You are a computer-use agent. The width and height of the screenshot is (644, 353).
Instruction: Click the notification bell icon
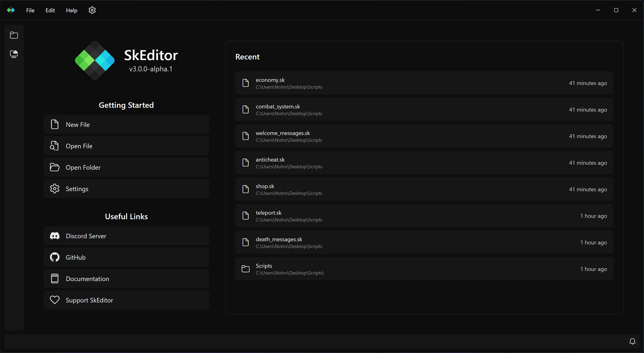pyautogui.click(x=632, y=341)
